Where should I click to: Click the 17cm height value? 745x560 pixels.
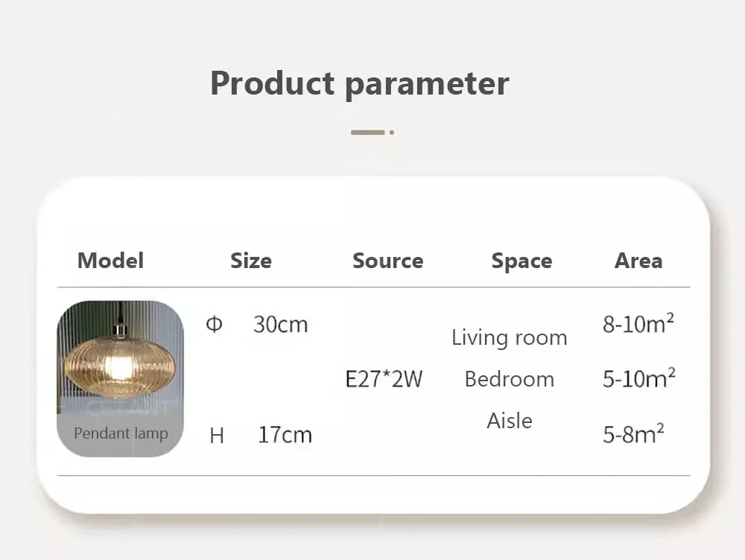(285, 435)
